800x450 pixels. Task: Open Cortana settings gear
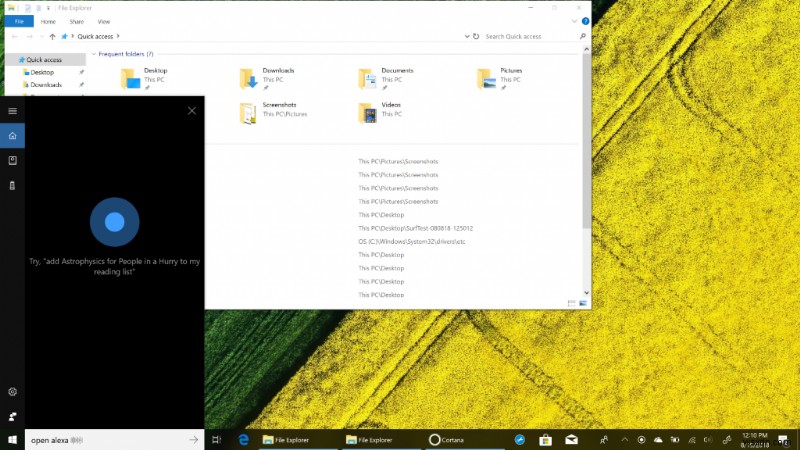point(12,392)
